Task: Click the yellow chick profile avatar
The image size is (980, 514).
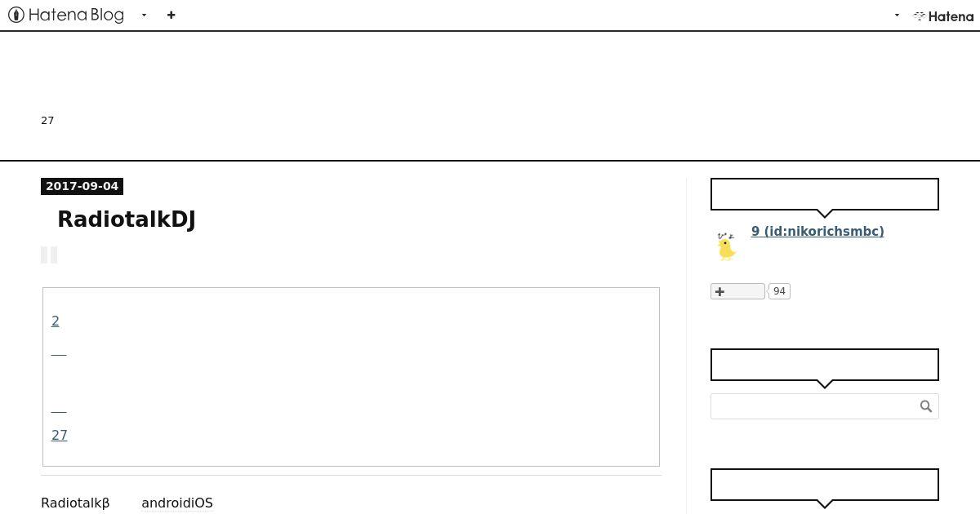Action: [x=727, y=246]
